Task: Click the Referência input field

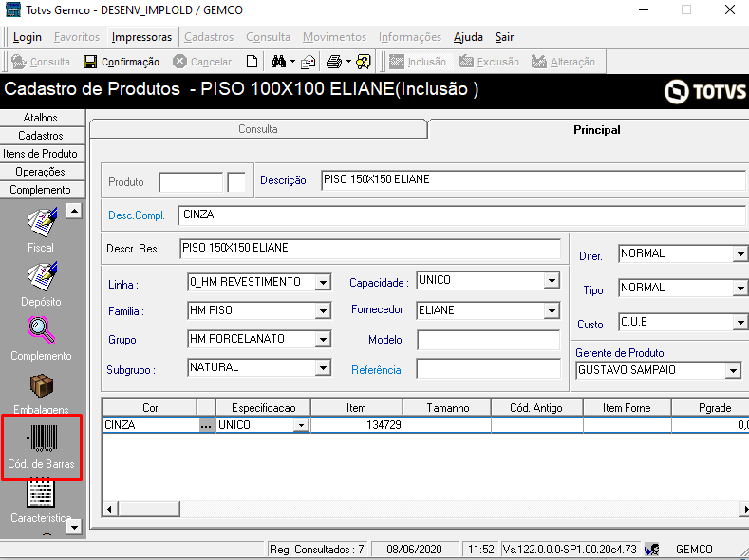Action: click(x=488, y=368)
